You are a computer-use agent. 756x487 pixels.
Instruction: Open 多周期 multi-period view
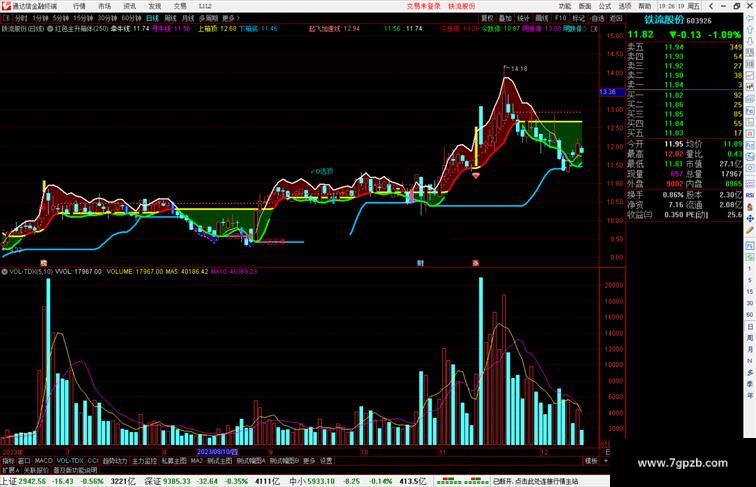click(x=208, y=18)
